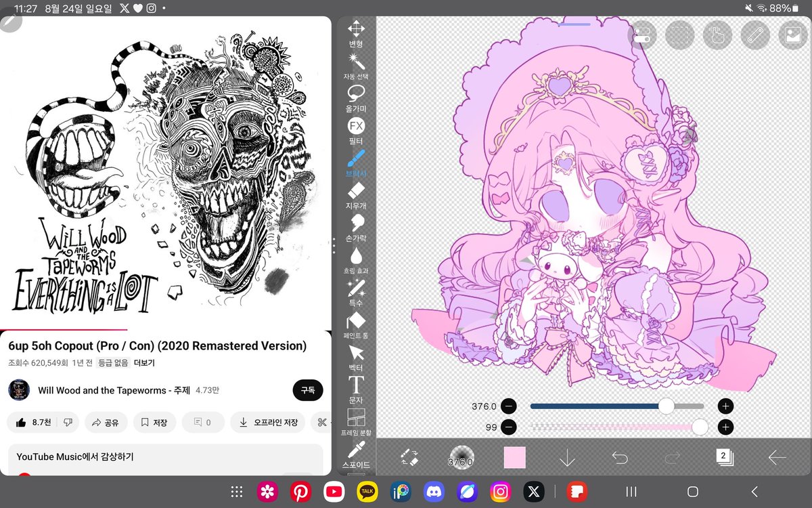The height and width of the screenshot is (508, 812).
Task: Open brush settings thumbnail showing 376.0
Action: click(462, 457)
